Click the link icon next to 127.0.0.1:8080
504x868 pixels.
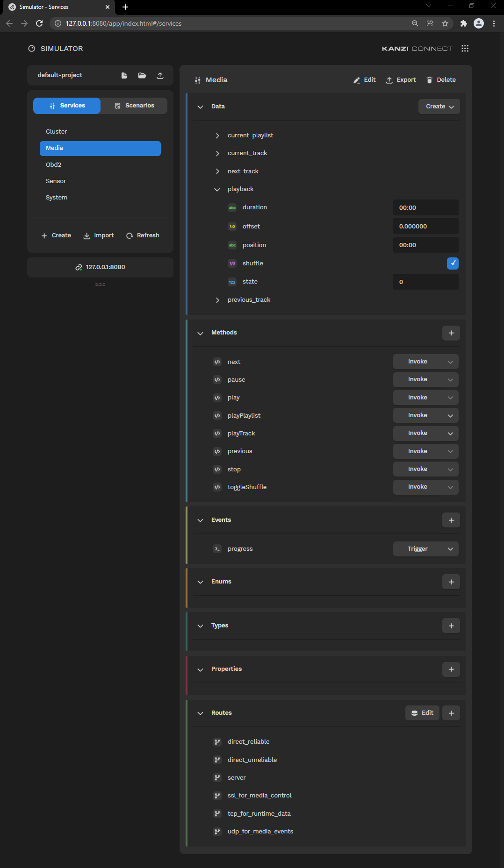pos(79,267)
